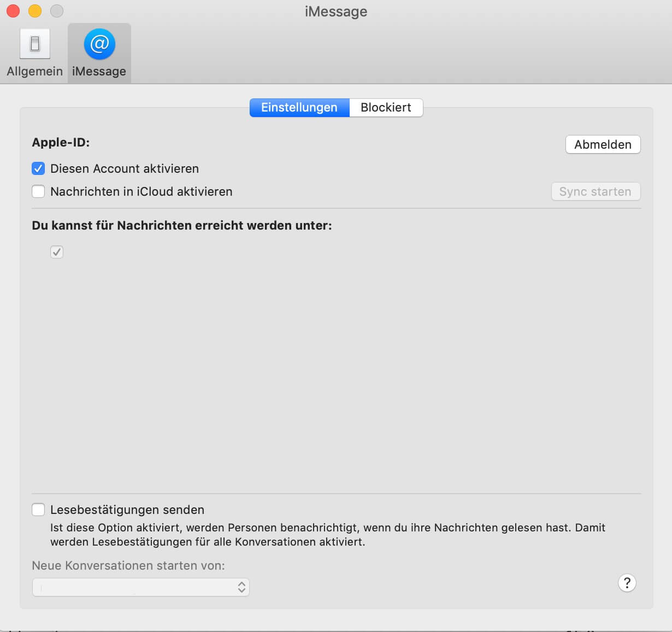Minimize the iMessage preferences window
Image resolution: width=672 pixels, height=632 pixels.
coord(35,11)
